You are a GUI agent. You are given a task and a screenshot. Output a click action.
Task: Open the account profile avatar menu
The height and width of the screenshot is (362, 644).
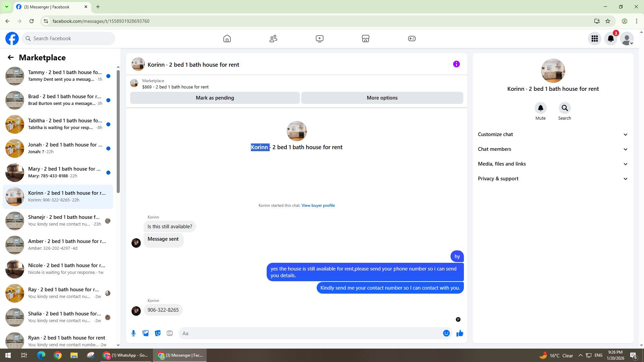pyautogui.click(x=627, y=39)
